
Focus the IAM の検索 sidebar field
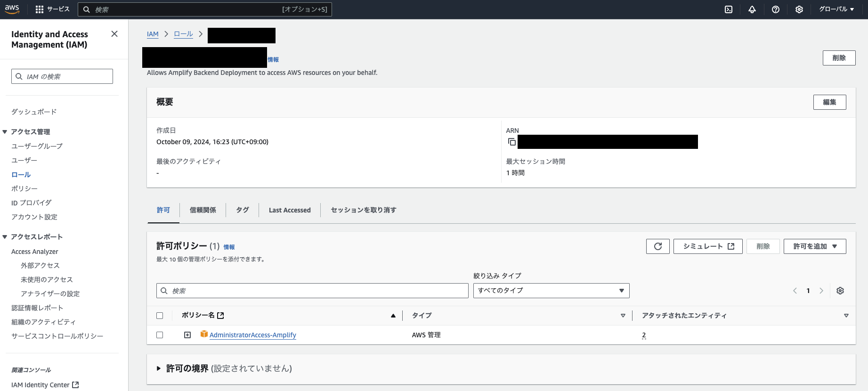click(62, 76)
